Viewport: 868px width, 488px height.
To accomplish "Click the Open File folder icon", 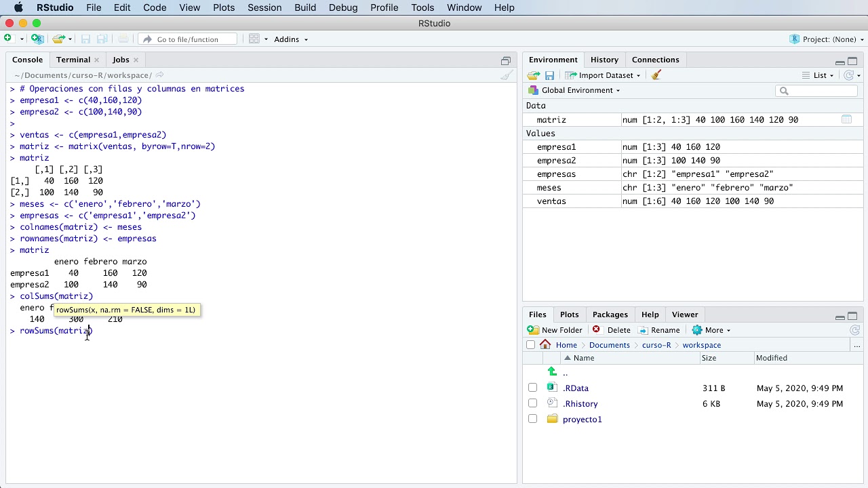I will click(58, 39).
